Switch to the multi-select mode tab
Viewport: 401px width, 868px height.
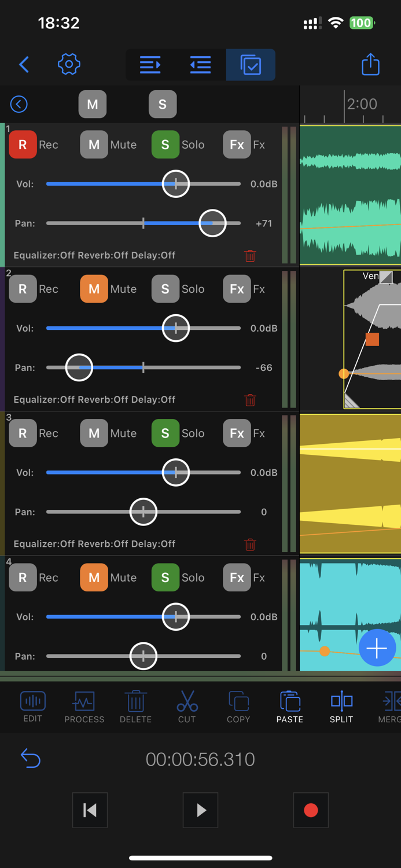pos(251,65)
